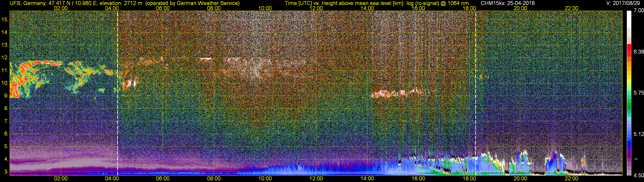644x182 pixels.
Task: Click the 6.38 color scale value
Action: tap(638, 52)
